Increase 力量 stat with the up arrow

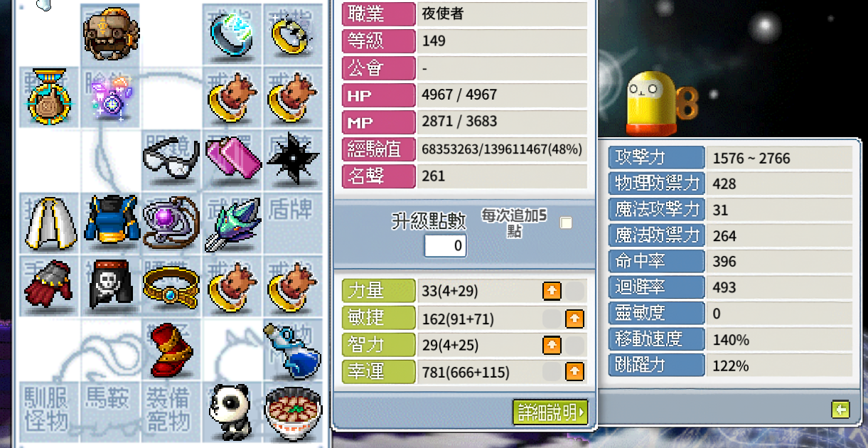[x=552, y=290]
